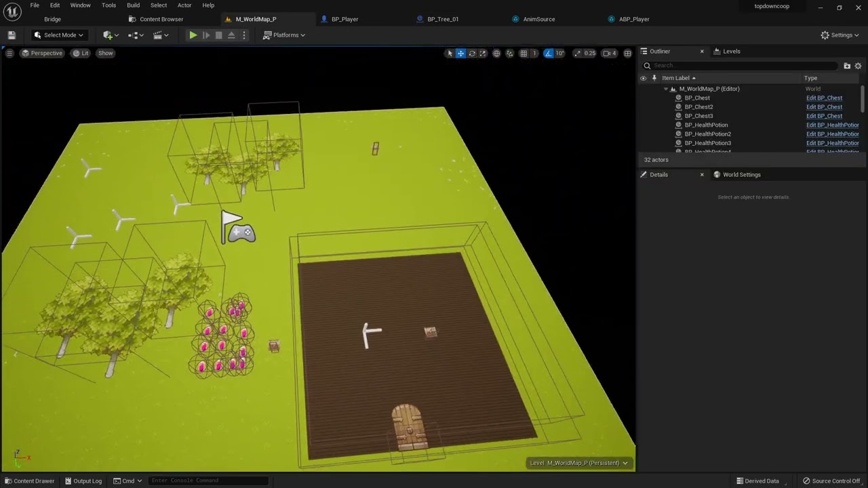Open play mode options three-dot menu

244,35
